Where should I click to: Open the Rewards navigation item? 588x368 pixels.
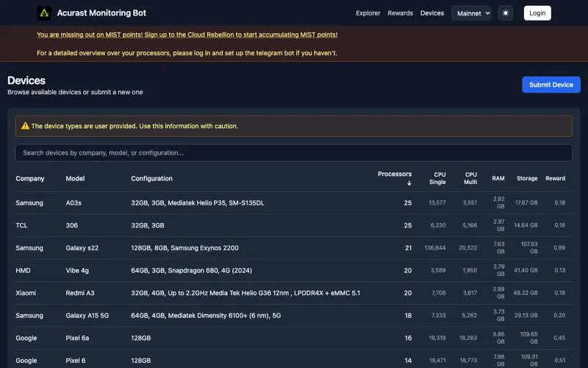click(400, 13)
